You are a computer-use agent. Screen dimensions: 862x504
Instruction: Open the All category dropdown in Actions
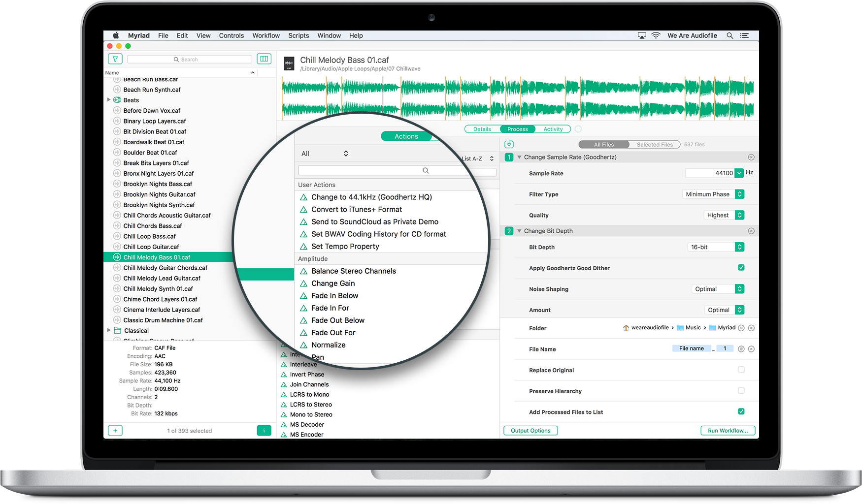(325, 154)
